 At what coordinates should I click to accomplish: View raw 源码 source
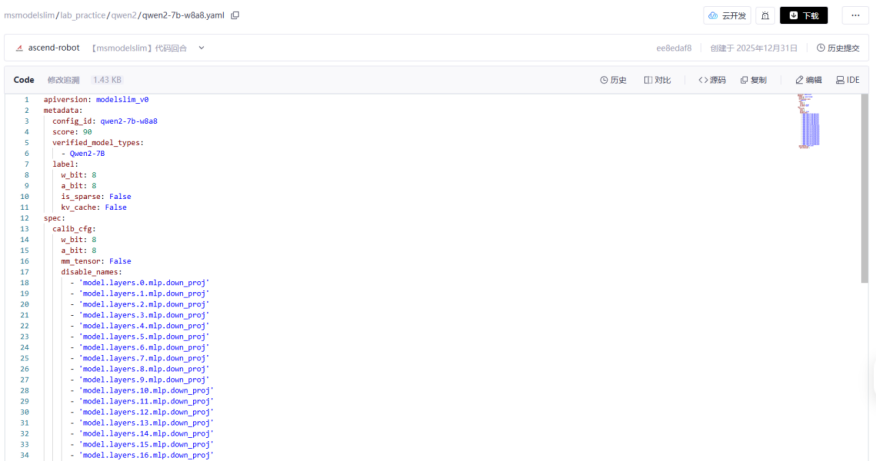(712, 80)
